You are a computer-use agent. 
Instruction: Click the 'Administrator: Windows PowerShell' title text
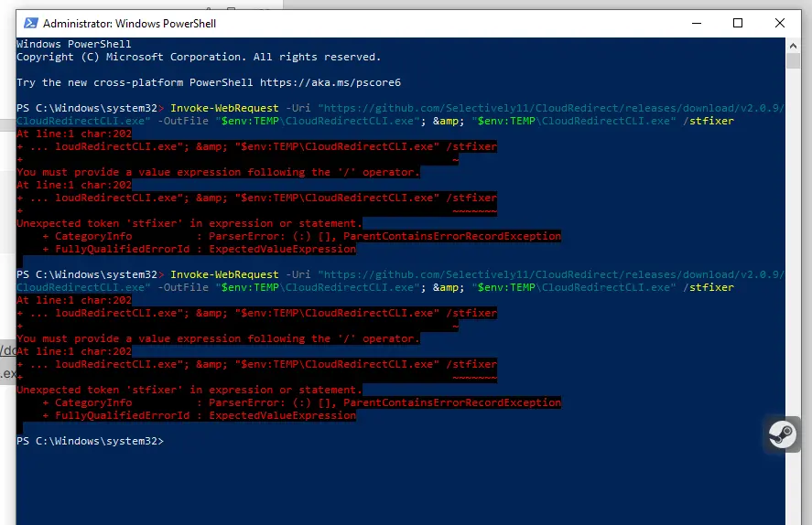(x=129, y=24)
